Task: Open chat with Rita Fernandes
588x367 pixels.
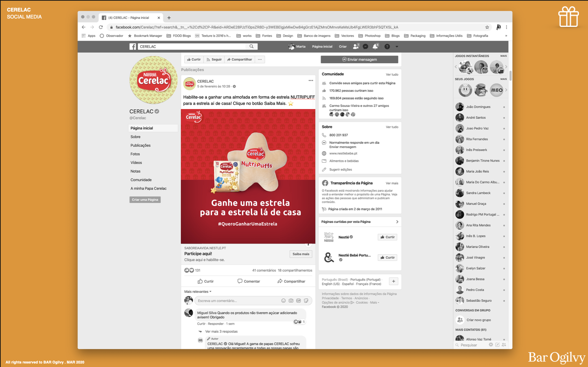Action: [x=480, y=139]
